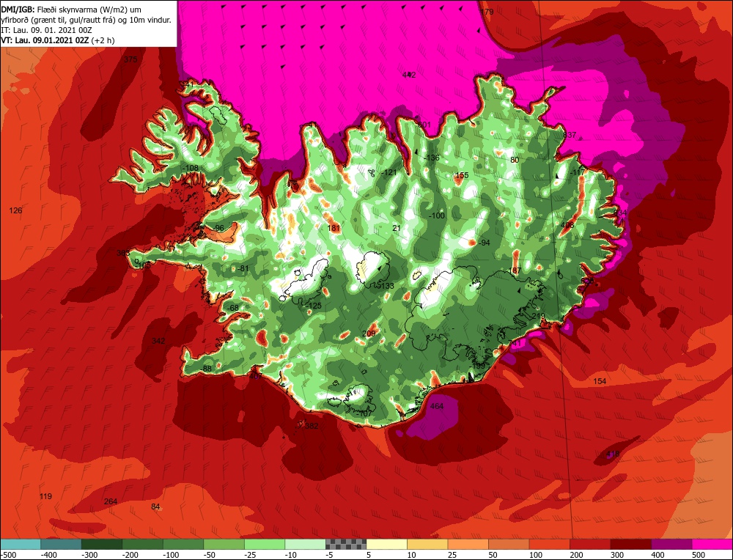Click the 84 value over the ocean
The image size is (733, 560).
coord(155,506)
